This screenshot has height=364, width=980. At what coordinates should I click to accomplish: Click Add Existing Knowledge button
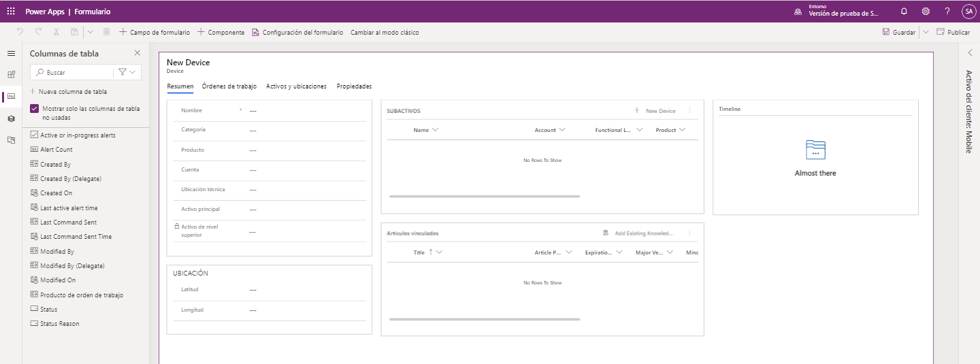click(638, 233)
